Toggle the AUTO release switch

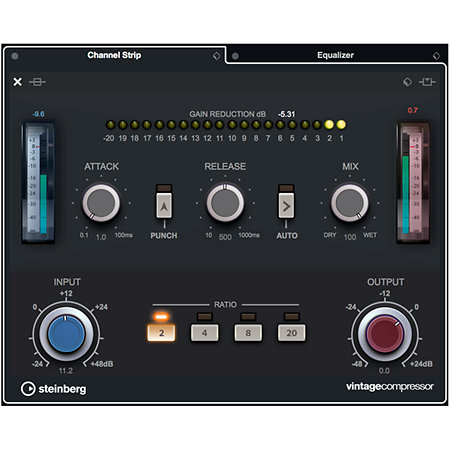pos(286,206)
